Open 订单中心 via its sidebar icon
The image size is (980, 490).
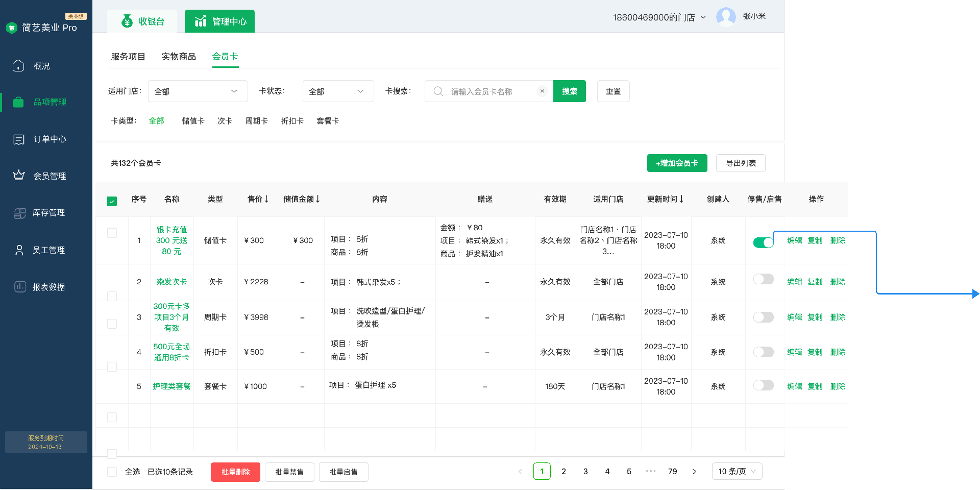pos(19,139)
